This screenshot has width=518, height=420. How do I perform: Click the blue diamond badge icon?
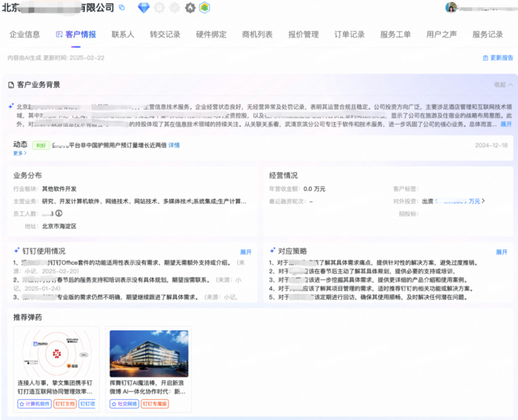144,8
